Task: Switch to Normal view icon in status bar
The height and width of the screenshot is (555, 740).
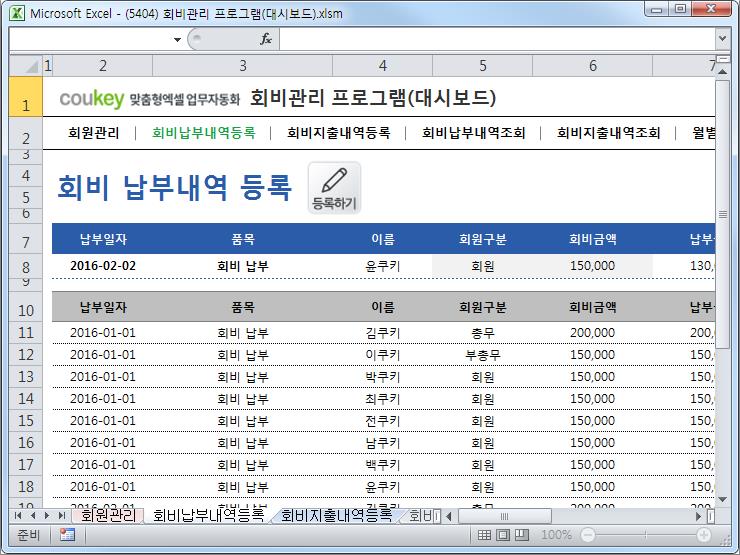Action: (x=484, y=535)
